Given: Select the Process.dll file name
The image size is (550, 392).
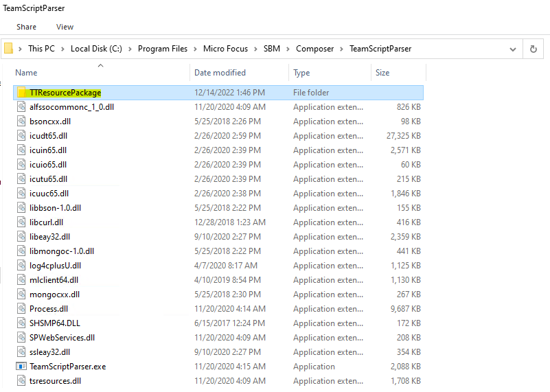Looking at the screenshot, I should [x=49, y=309].
